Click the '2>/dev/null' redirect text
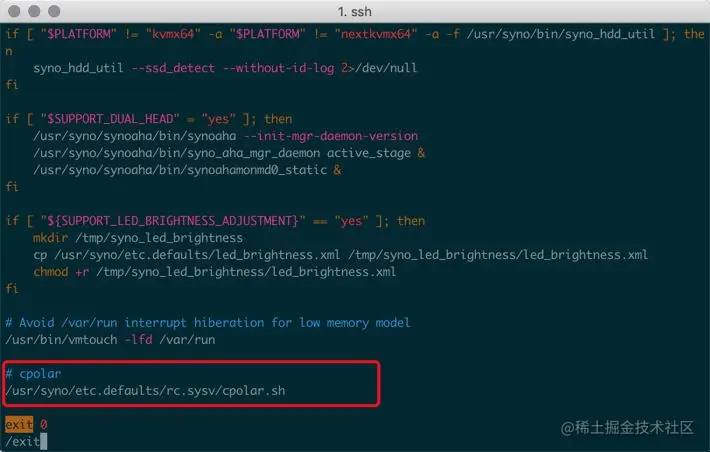The height and width of the screenshot is (452, 710). pos(379,68)
